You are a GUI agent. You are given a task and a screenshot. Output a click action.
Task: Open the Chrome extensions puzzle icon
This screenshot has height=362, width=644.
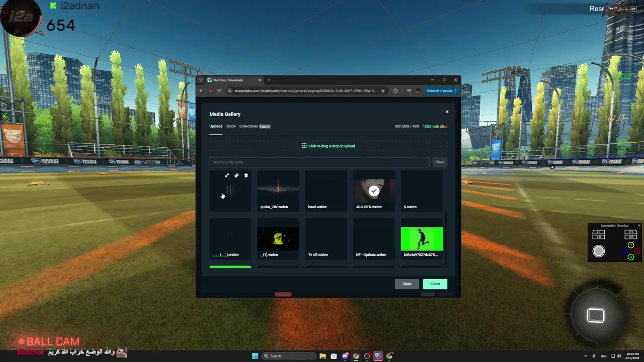pos(395,90)
